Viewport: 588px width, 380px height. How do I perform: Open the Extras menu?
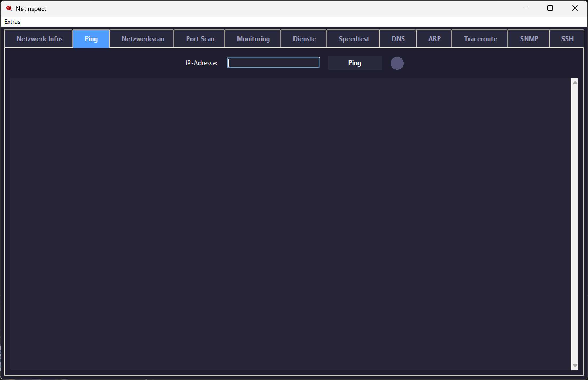(x=12, y=22)
